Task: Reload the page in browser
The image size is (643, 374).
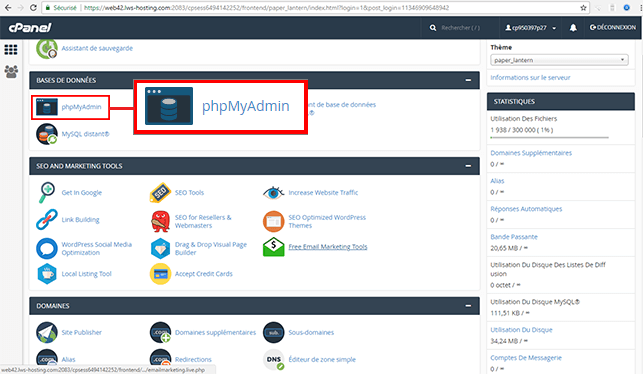Action: (x=34, y=7)
